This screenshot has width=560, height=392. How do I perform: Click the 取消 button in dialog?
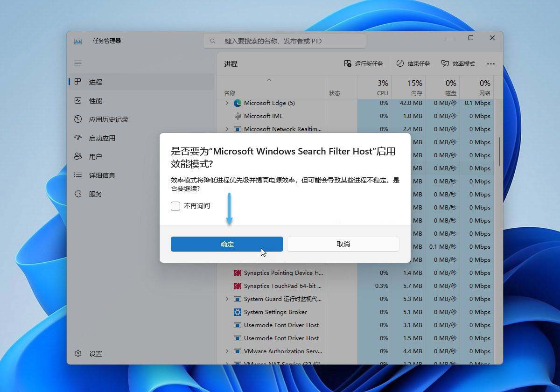tap(343, 244)
